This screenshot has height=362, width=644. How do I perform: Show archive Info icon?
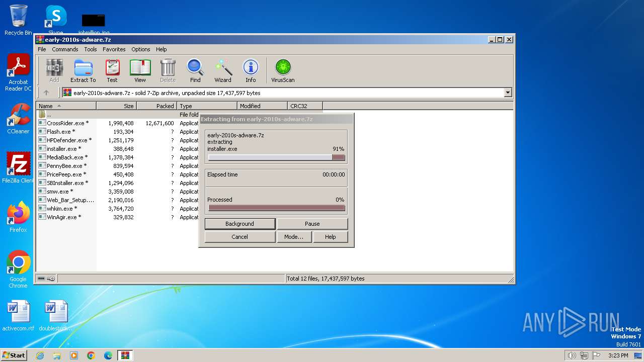pyautogui.click(x=251, y=71)
